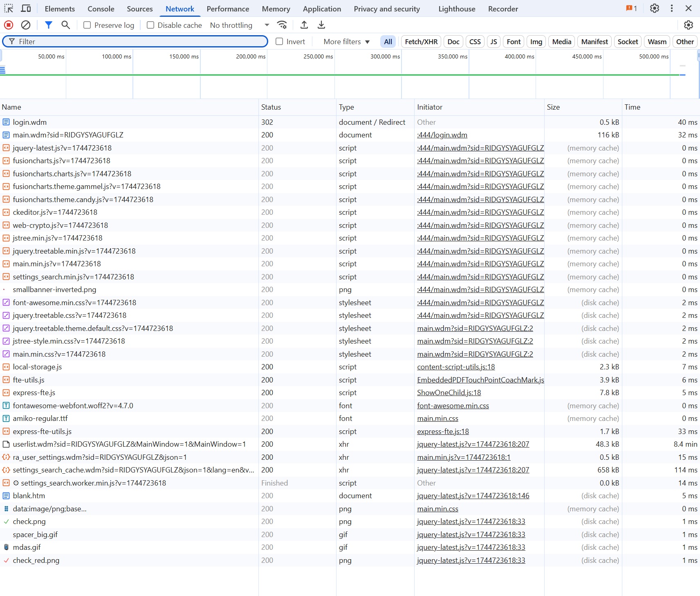Clear the network log
Screen dimensions: 700x596
26,25
